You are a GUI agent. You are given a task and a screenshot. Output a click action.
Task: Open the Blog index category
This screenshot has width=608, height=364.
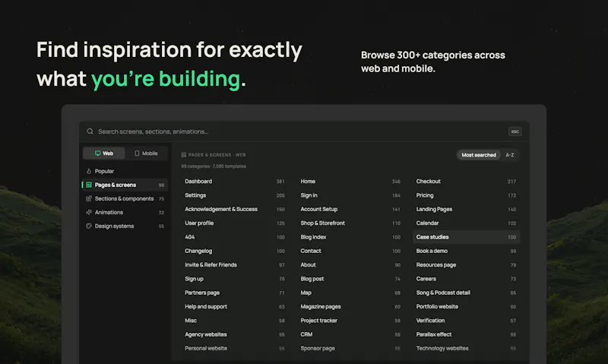click(x=350, y=237)
